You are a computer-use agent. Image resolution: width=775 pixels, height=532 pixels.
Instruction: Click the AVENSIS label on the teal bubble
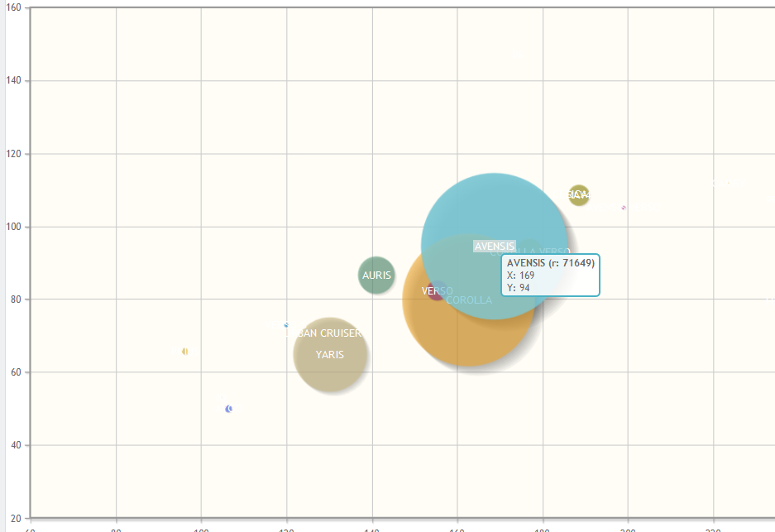pos(495,247)
